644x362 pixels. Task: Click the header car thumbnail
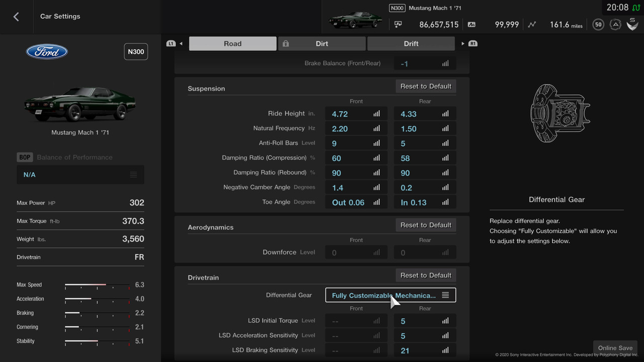(355, 20)
